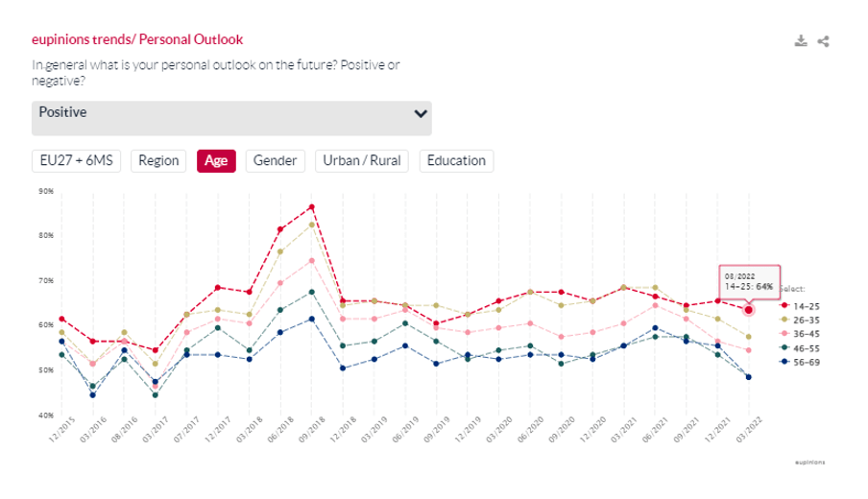The image size is (868, 499).
Task: Hide the 36-45 age group line
Action: point(800,335)
